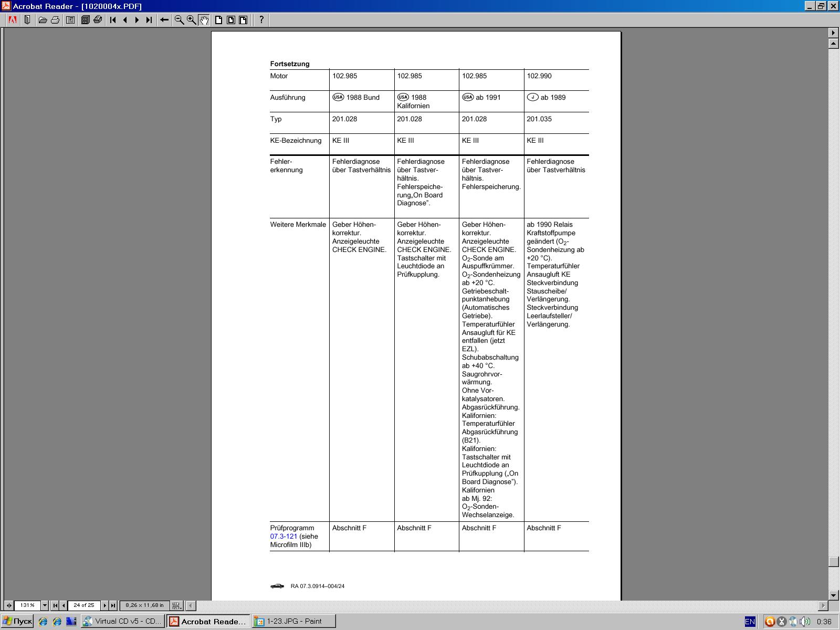Click the 131% zoom field

click(x=27, y=605)
